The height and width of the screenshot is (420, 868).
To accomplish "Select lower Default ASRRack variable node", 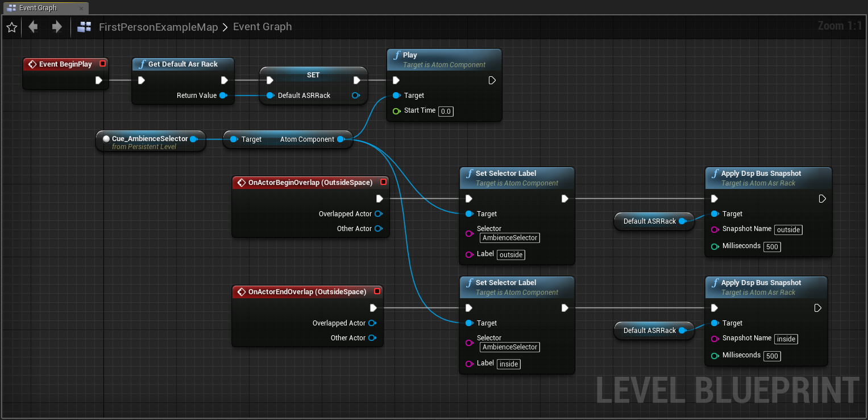I will (x=654, y=331).
